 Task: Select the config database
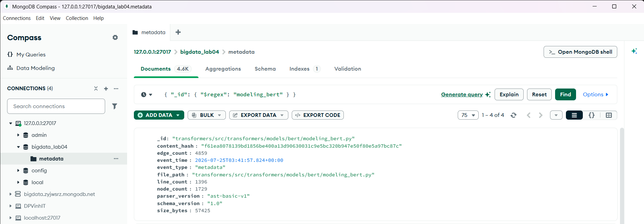[x=39, y=170]
